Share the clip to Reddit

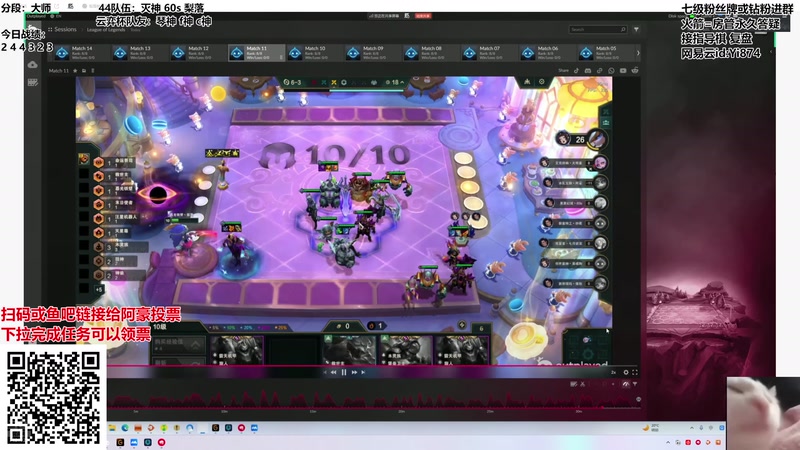point(635,70)
